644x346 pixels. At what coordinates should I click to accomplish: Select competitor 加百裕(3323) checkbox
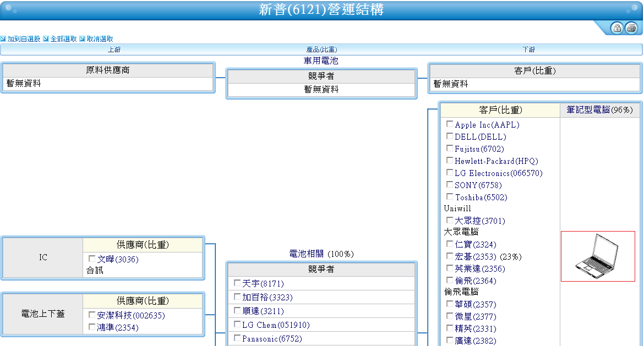click(237, 296)
